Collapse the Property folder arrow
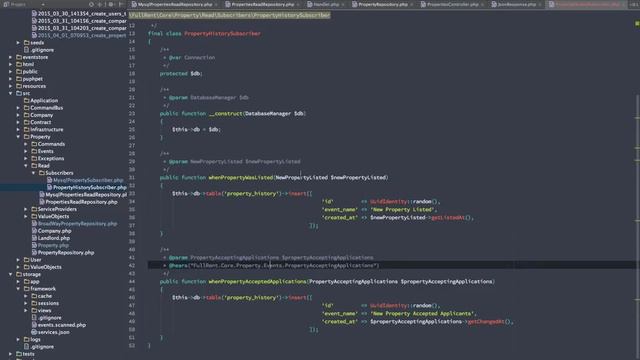 tap(18, 137)
